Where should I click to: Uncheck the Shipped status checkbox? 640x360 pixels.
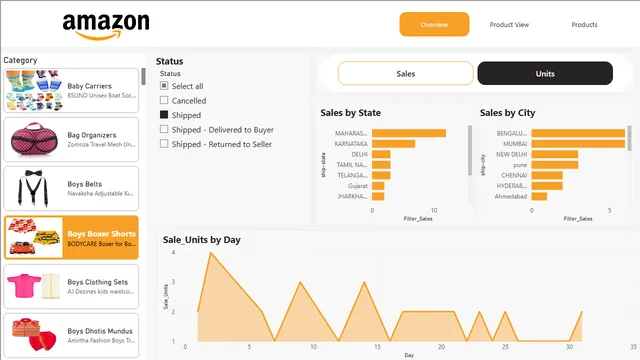164,115
